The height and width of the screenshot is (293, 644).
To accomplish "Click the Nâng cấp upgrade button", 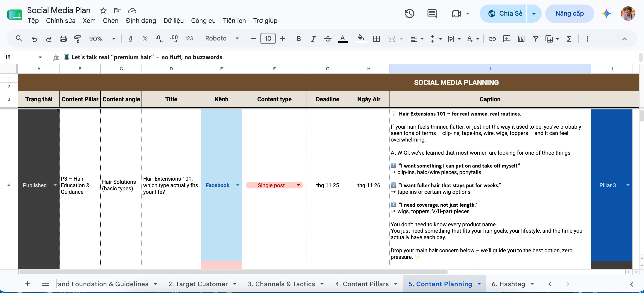I will point(570,14).
